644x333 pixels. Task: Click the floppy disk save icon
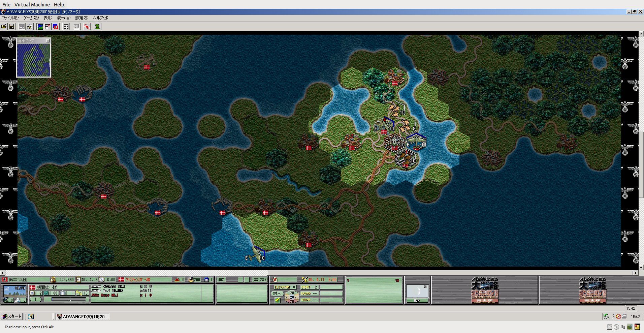[11, 27]
